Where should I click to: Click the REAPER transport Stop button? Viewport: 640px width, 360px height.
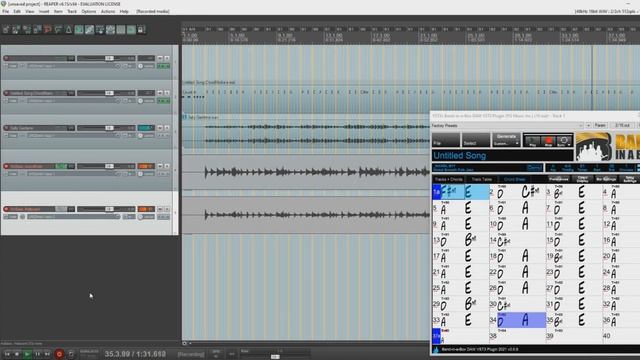17,354
